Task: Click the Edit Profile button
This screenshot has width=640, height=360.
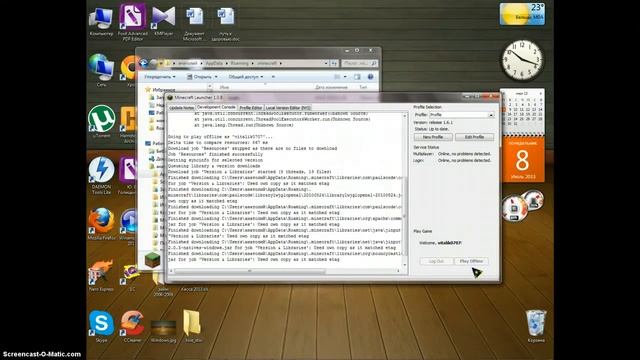Action: pyautogui.click(x=474, y=137)
